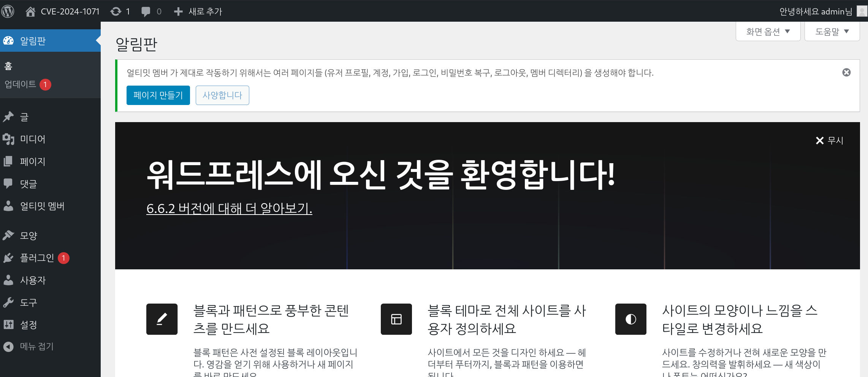The height and width of the screenshot is (377, 868).
Task: Click the 메뉴 접기 collapse arrow icon
Action: click(8, 347)
